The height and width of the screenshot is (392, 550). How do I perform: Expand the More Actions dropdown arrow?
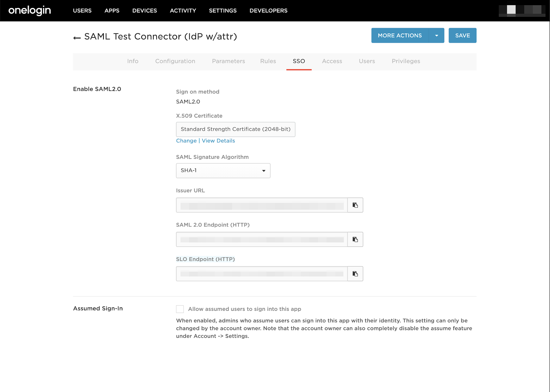click(x=437, y=36)
